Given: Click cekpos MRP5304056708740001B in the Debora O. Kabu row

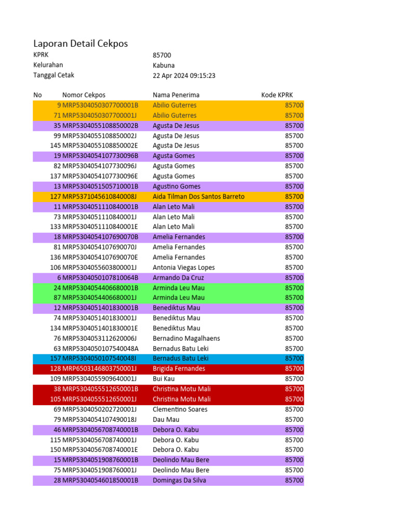Looking at the screenshot, I should [x=100, y=430].
